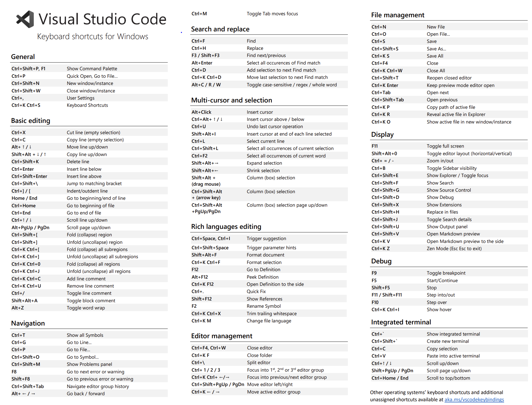532x405 pixels.
Task: Click the 'Ctrl+K S' shortcut text
Action: (x=380, y=56)
